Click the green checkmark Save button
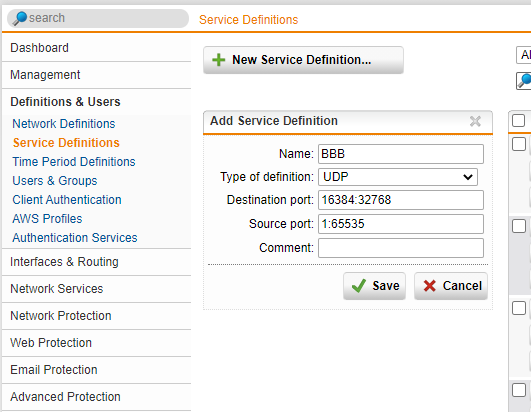 pos(374,286)
